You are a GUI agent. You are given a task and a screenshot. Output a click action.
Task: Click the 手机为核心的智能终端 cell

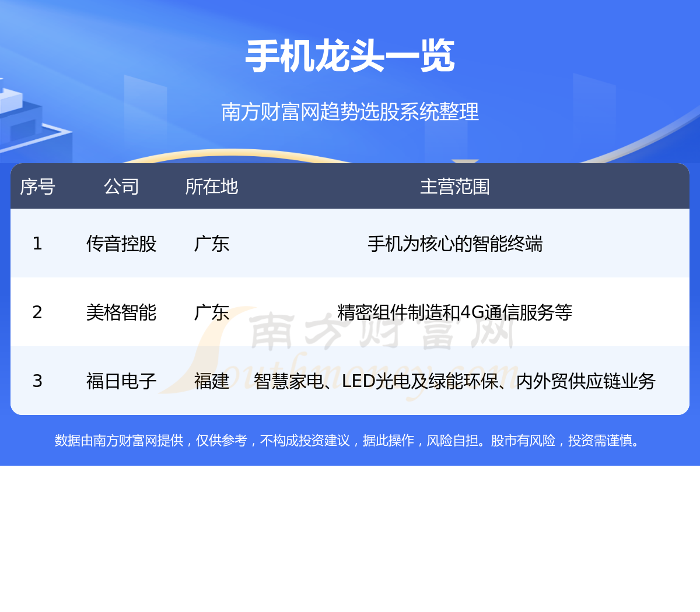455,243
